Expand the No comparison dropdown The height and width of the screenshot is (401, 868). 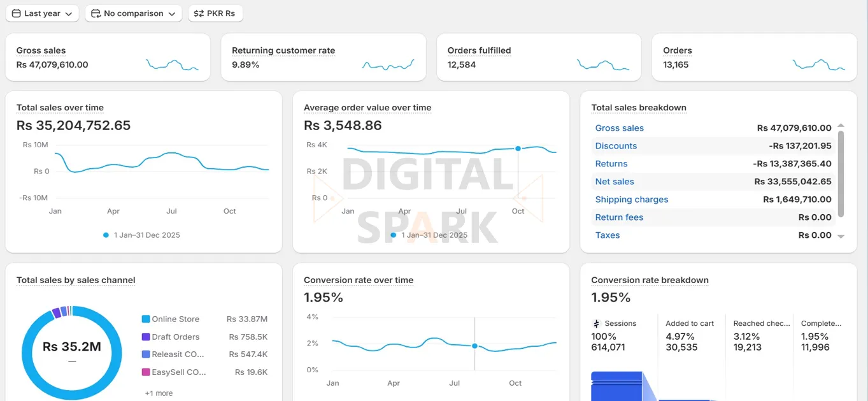(133, 13)
